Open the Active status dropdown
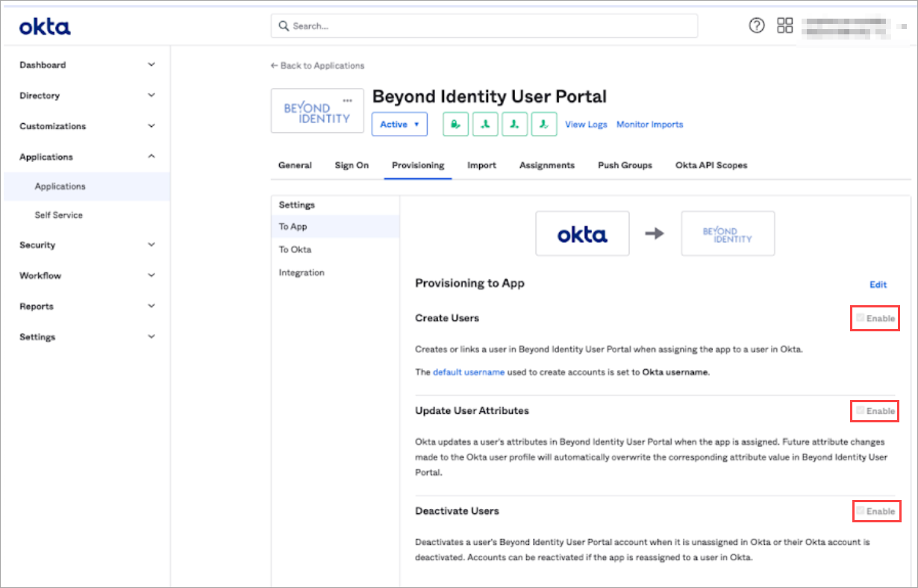918x588 pixels. pyautogui.click(x=399, y=125)
